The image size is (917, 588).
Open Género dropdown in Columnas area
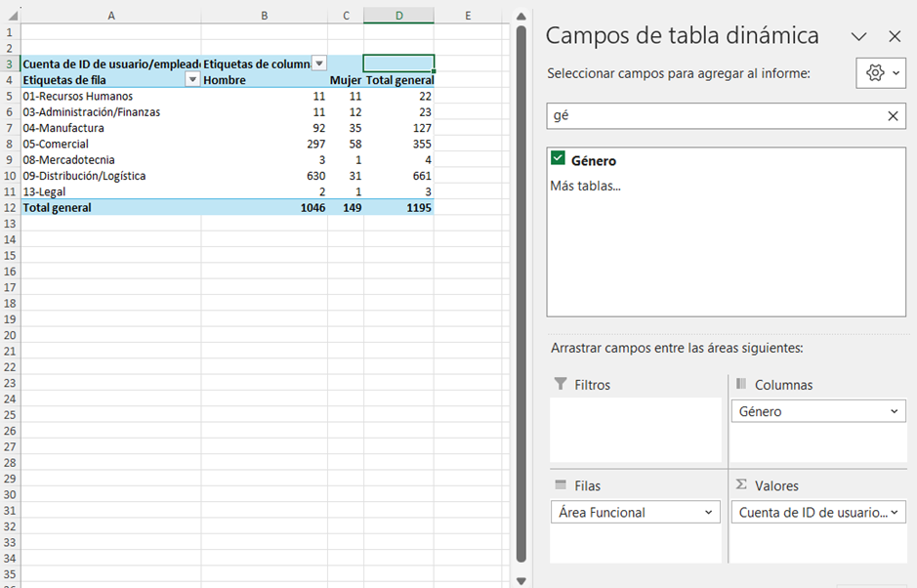[896, 412]
